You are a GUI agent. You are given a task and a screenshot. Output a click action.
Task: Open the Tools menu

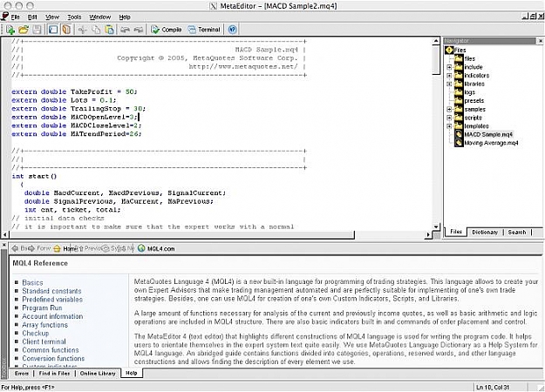pyautogui.click(x=74, y=17)
